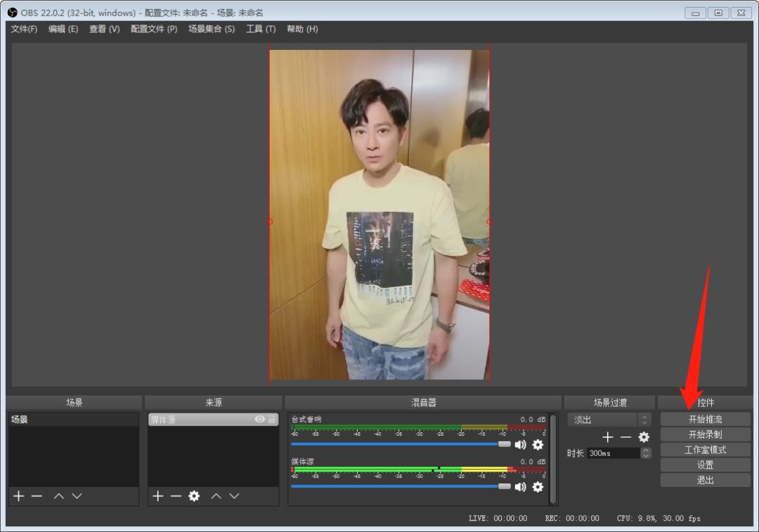Viewport: 759px width, 532px height.
Task: Click REC: 00:00:00 status text
Action: tap(571, 518)
